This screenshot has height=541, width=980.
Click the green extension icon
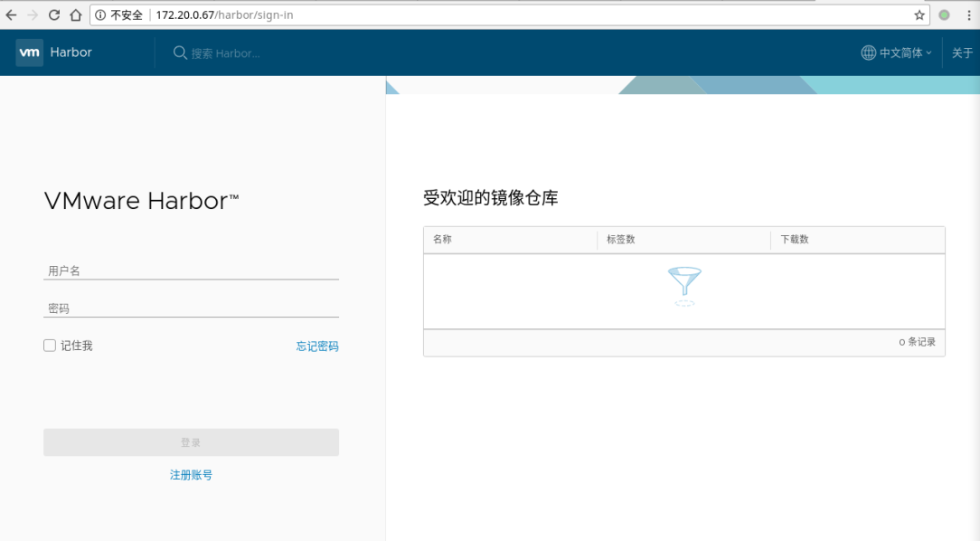(x=945, y=15)
